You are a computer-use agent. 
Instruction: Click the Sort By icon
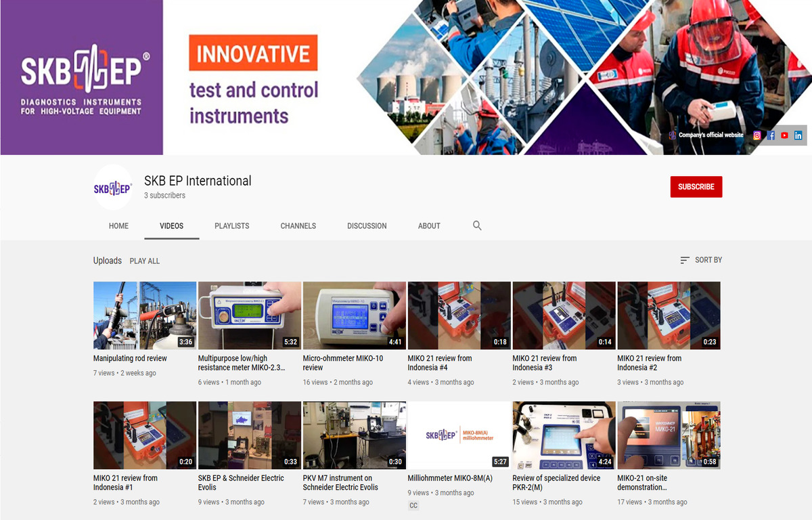click(685, 260)
